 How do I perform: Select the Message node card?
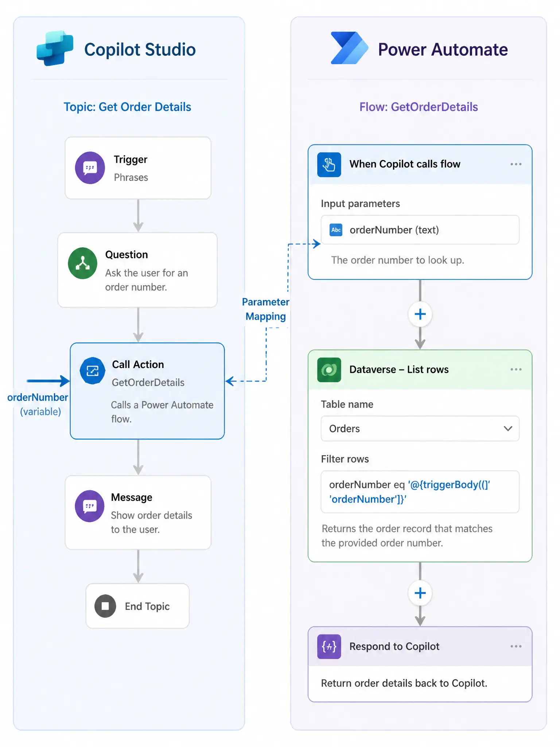[x=138, y=512]
